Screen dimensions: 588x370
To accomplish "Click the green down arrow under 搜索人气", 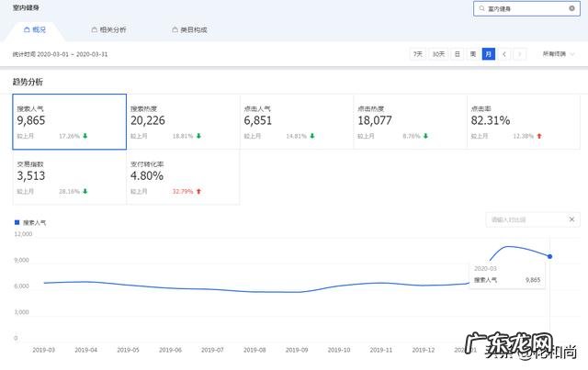I will click(x=85, y=136).
